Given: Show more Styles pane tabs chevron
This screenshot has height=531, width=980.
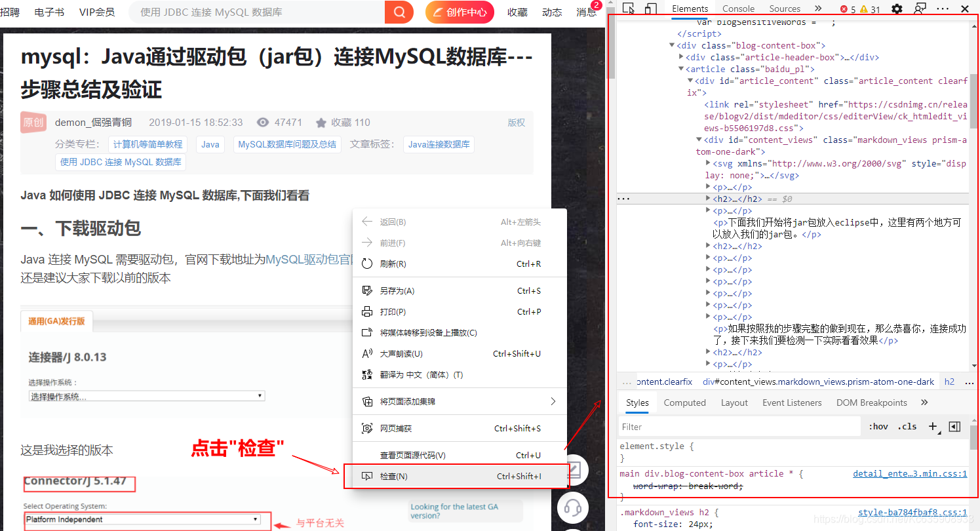Looking at the screenshot, I should (924, 403).
